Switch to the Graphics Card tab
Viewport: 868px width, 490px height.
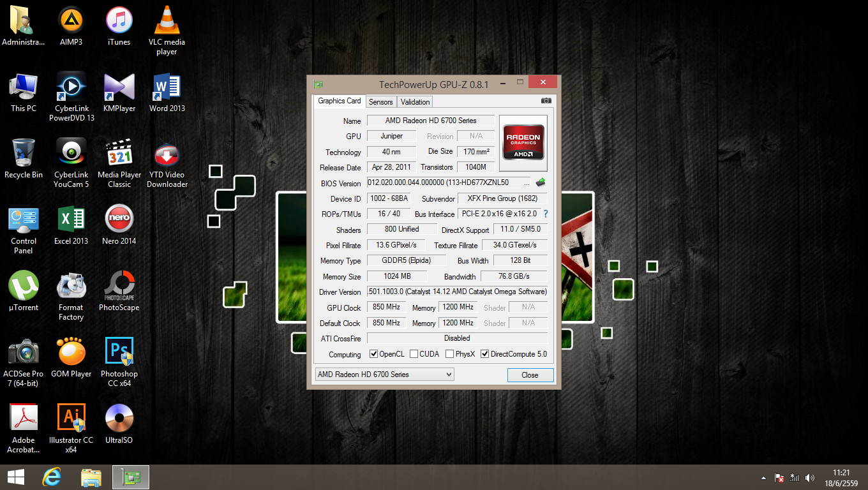tap(340, 101)
